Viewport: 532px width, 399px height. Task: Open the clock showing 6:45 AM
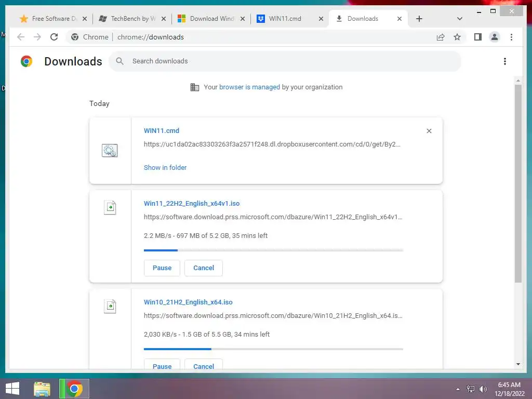(x=509, y=389)
